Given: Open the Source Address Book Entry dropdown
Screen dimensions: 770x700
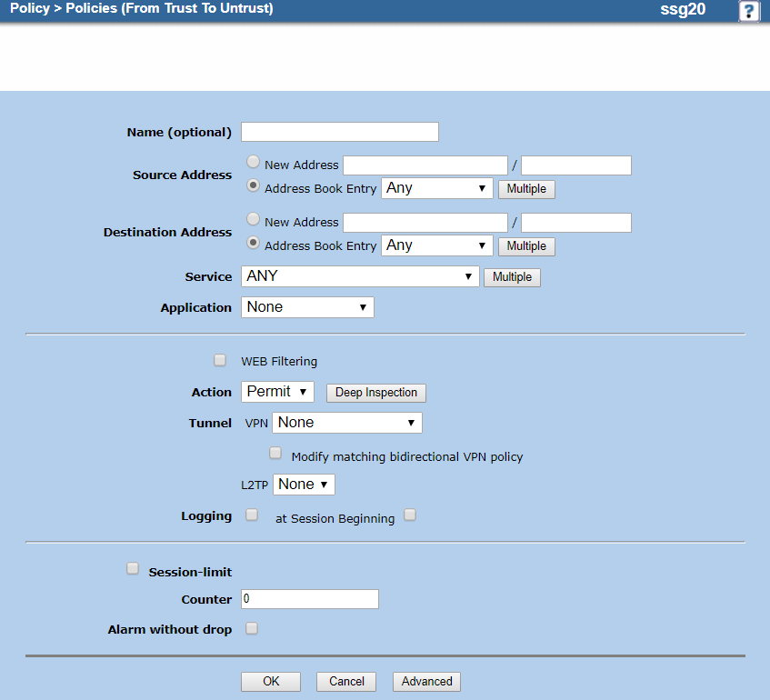Looking at the screenshot, I should click(x=436, y=188).
